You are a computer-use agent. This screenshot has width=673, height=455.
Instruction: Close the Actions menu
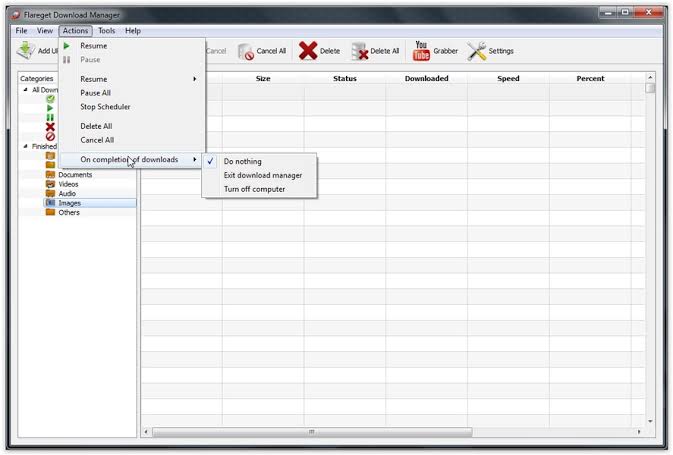[x=75, y=30]
